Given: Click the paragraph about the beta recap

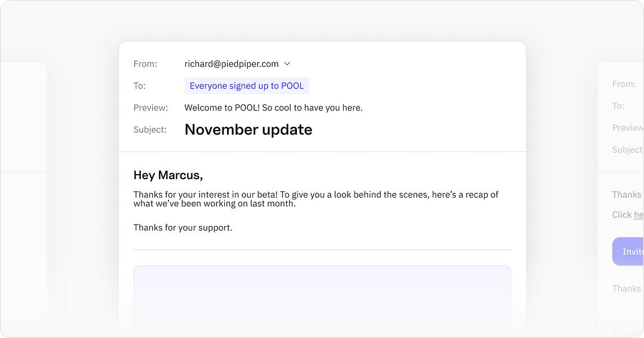Looking at the screenshot, I should tap(316, 199).
